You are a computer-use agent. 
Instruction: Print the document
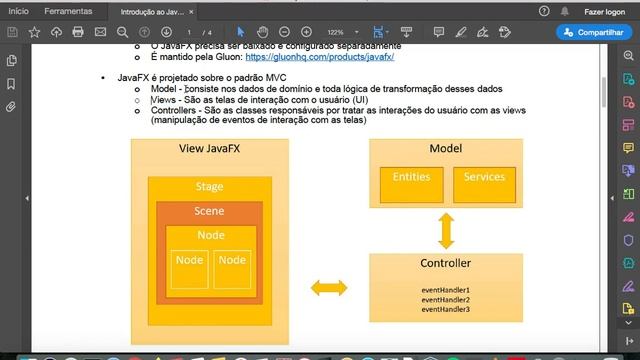(x=78, y=32)
